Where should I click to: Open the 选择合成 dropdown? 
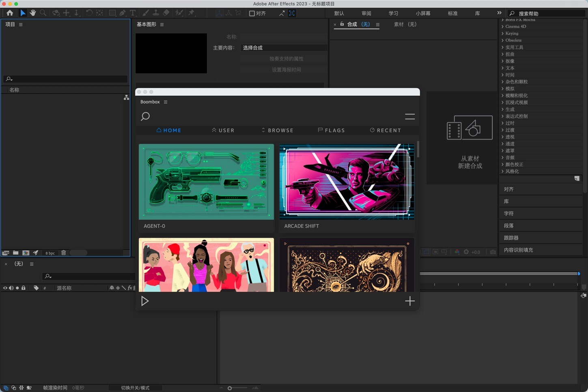click(x=284, y=48)
